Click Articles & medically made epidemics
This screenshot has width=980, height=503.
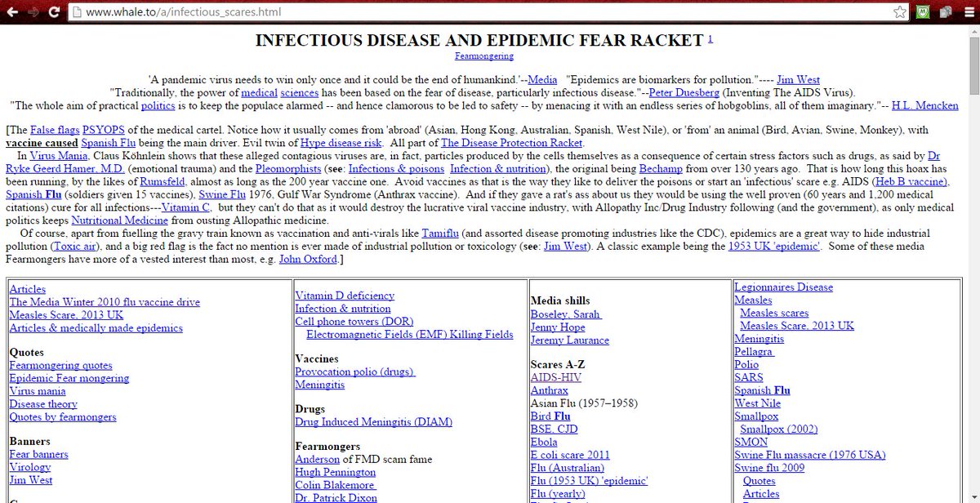96,329
